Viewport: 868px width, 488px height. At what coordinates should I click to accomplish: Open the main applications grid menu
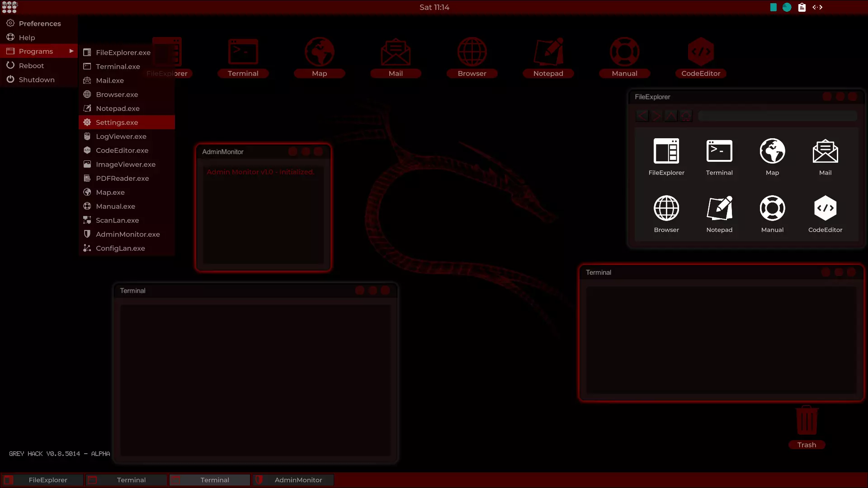[x=9, y=7]
